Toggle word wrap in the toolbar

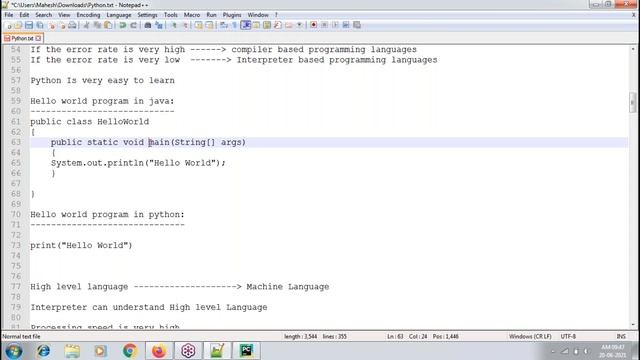point(224,25)
